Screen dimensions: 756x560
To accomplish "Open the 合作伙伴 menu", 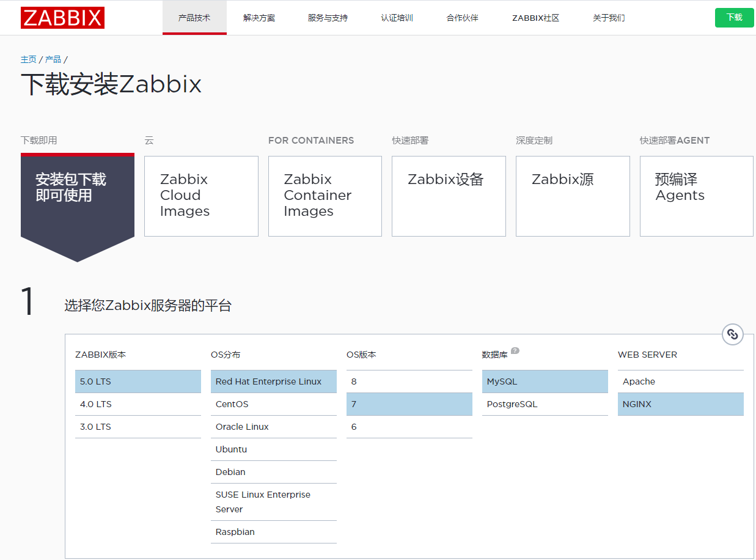I will pyautogui.click(x=463, y=18).
